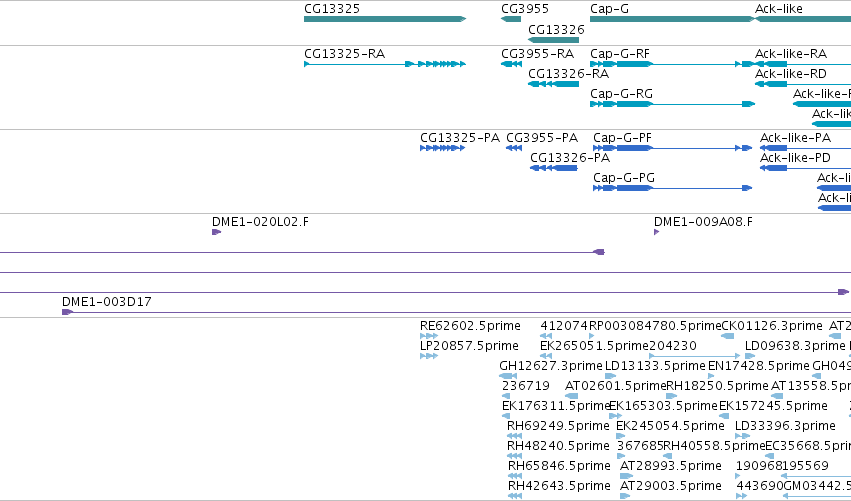Select the Cap-G-PF coding feature
Image resolution: width=851 pixels, height=501 pixels.
[672, 148]
